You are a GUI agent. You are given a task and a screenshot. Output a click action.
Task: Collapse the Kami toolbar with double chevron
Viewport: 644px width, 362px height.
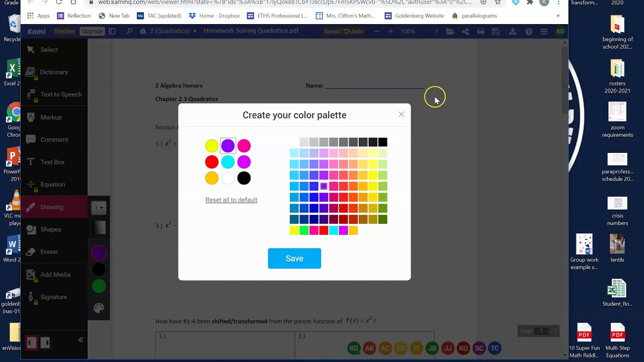pos(80,340)
